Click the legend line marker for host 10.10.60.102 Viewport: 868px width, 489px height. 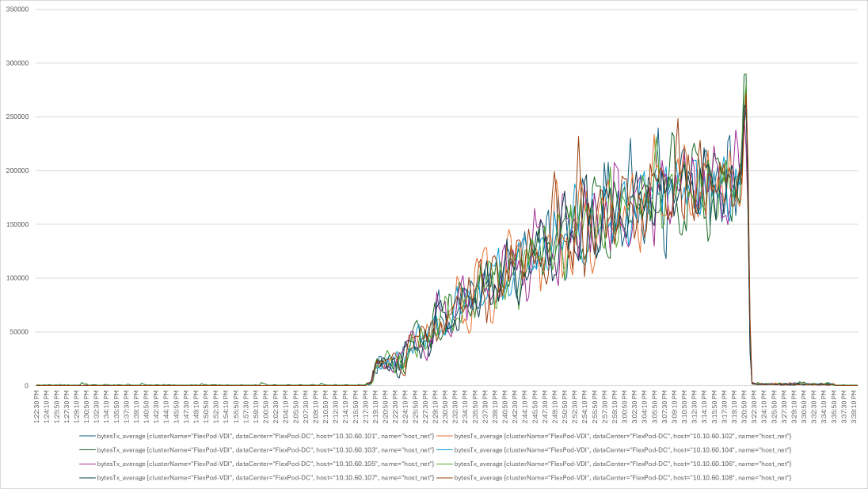click(444, 437)
